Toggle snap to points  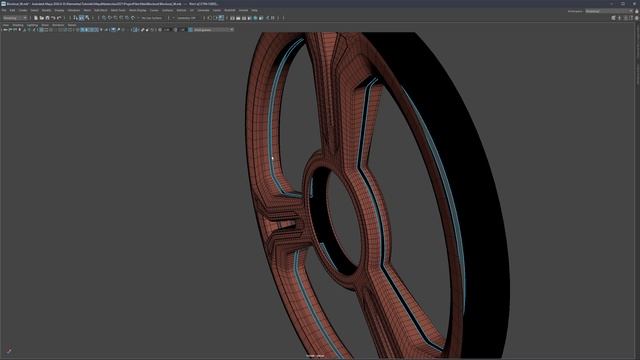[115, 18]
